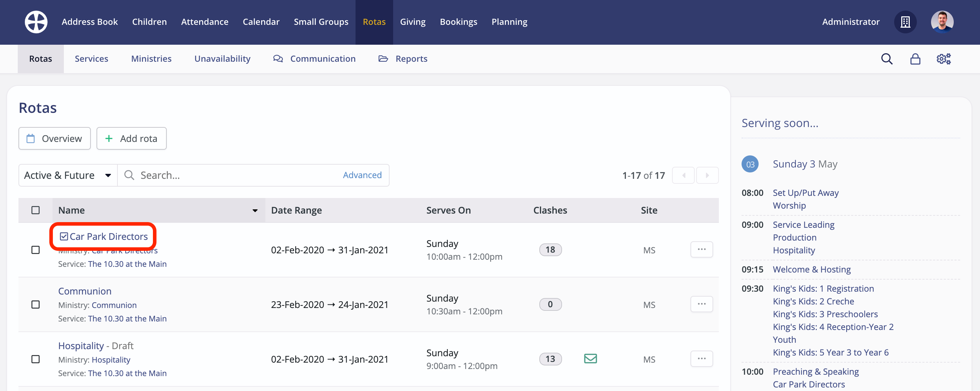Click the Clashes count badge showing 18

click(x=550, y=249)
